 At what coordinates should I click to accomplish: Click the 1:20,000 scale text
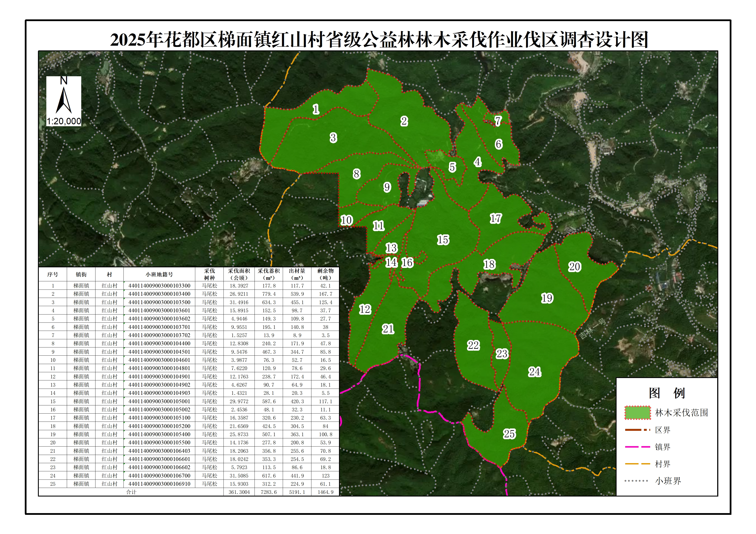(64, 121)
